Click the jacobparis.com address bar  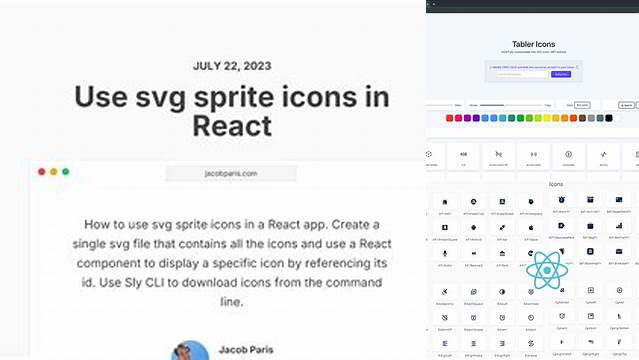coord(231,173)
